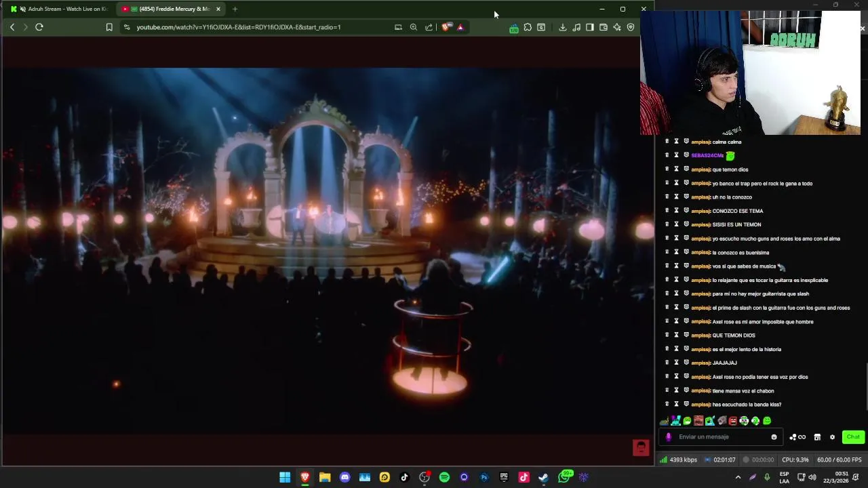Image resolution: width=868 pixels, height=488 pixels.
Task: Toggle the browser sidebar panel
Action: [590, 27]
